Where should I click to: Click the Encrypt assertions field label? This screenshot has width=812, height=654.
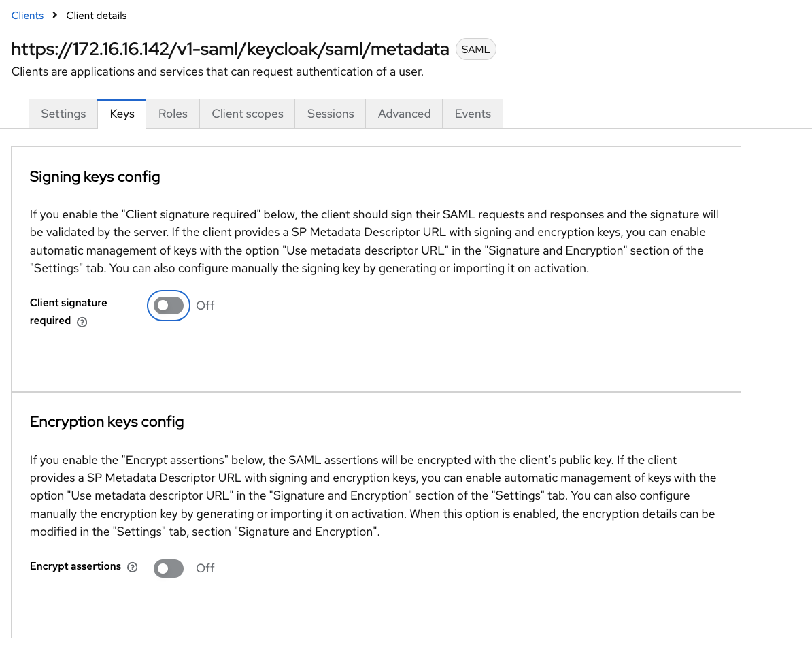(75, 566)
